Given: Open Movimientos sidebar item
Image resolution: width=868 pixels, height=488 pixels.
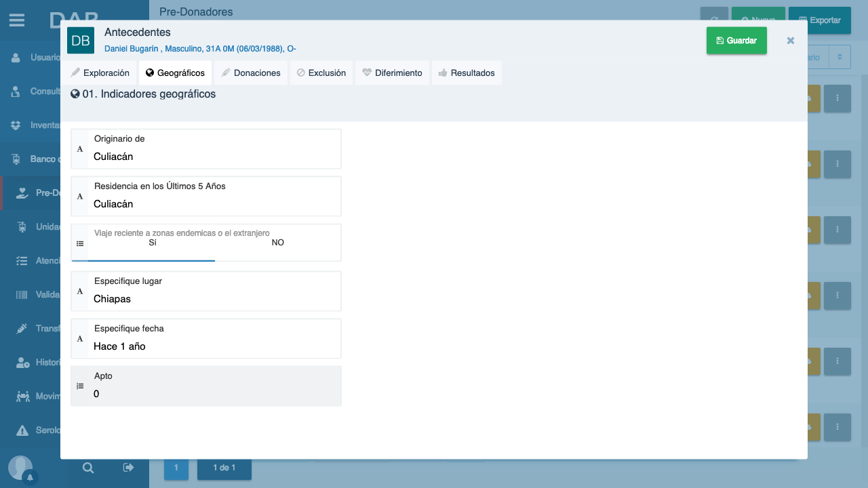Looking at the screenshot, I should [31, 396].
